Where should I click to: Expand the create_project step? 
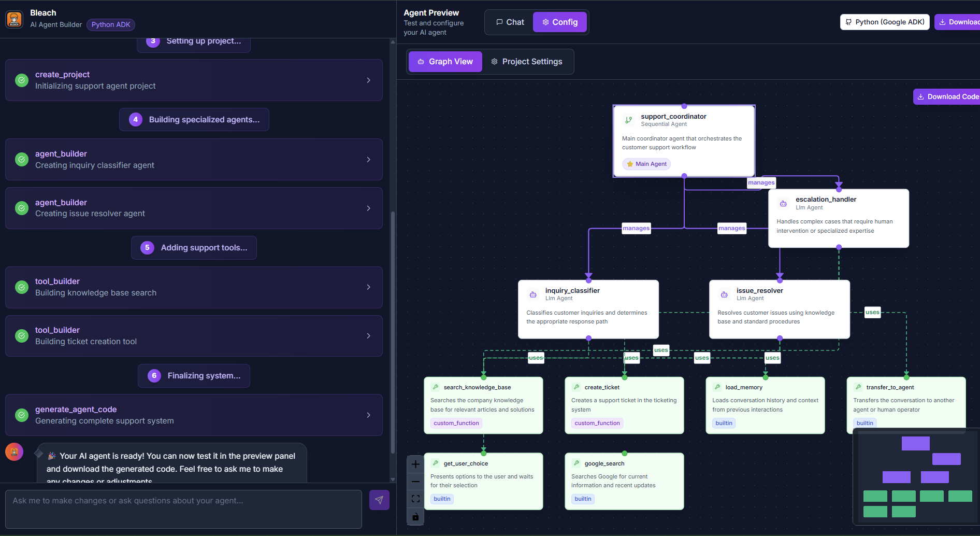click(369, 80)
